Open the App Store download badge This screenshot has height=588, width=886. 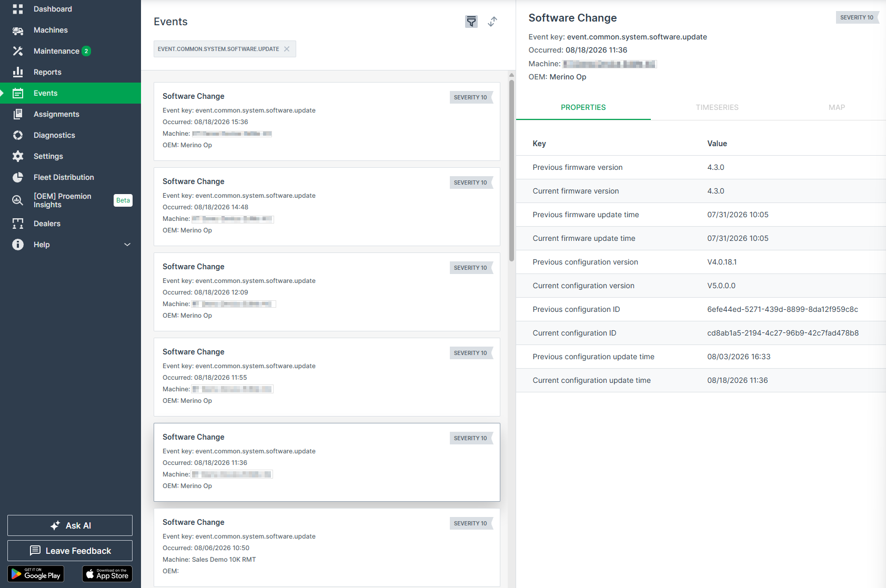[107, 574]
